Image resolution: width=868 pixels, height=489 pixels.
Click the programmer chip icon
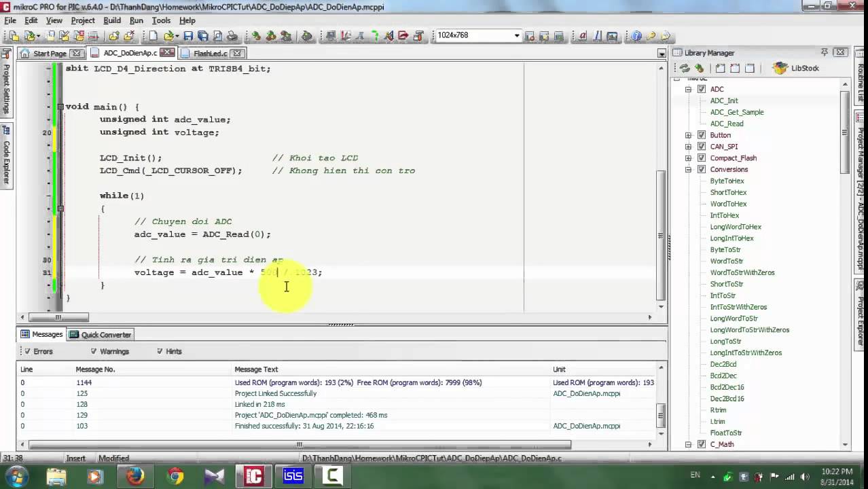[307, 36]
